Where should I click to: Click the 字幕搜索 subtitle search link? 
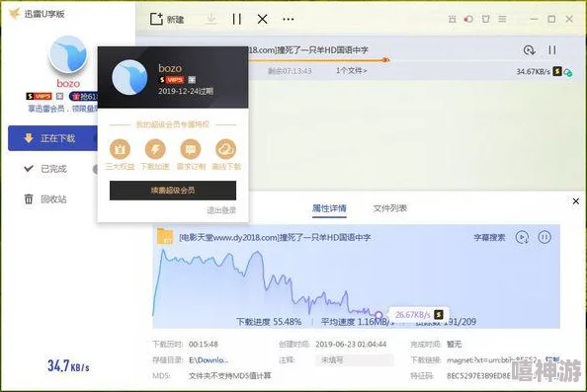489,238
